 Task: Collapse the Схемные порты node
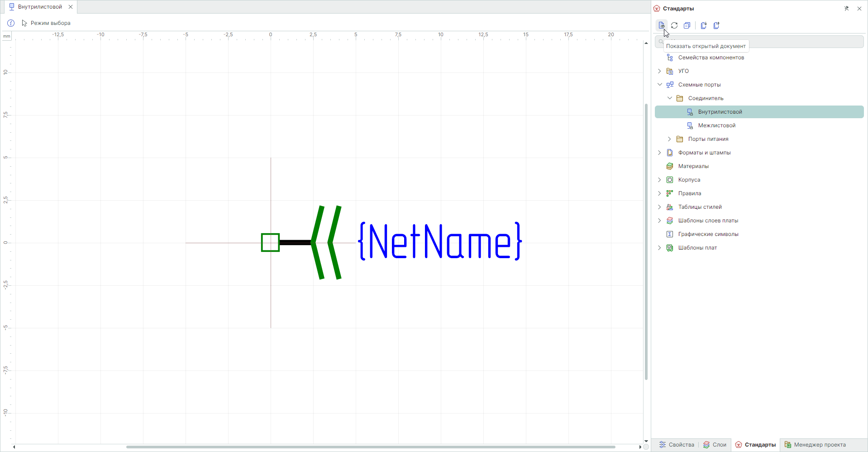pyautogui.click(x=659, y=85)
